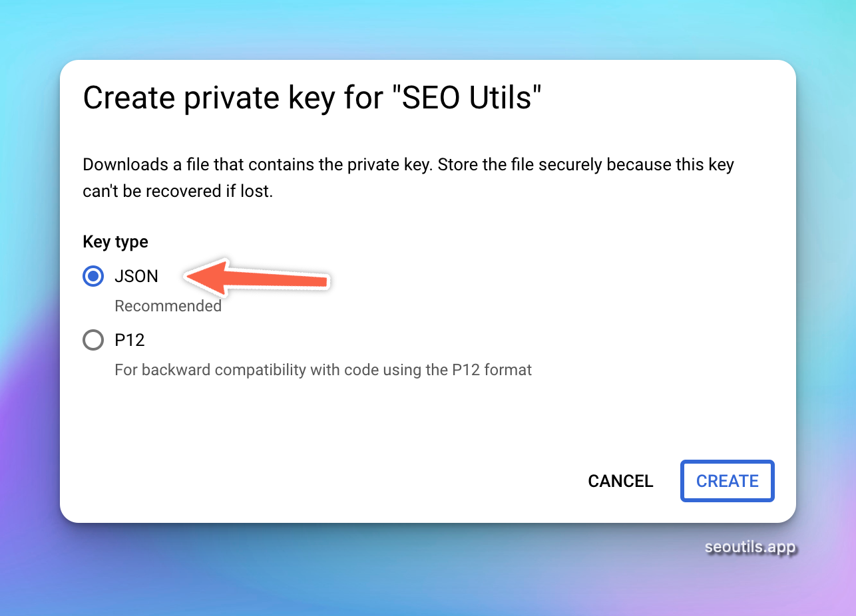This screenshot has width=856, height=616.
Task: Click the P12 backward compatibility description
Action: [323, 370]
